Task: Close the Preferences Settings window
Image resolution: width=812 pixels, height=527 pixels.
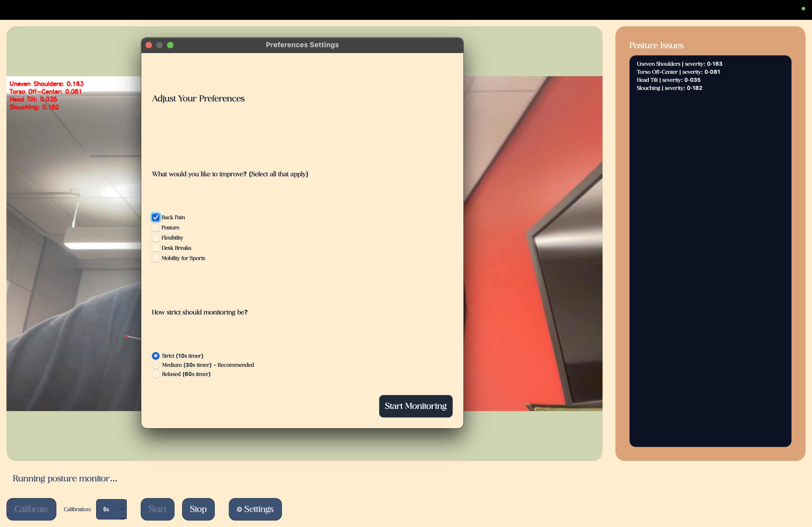Action: [149, 45]
